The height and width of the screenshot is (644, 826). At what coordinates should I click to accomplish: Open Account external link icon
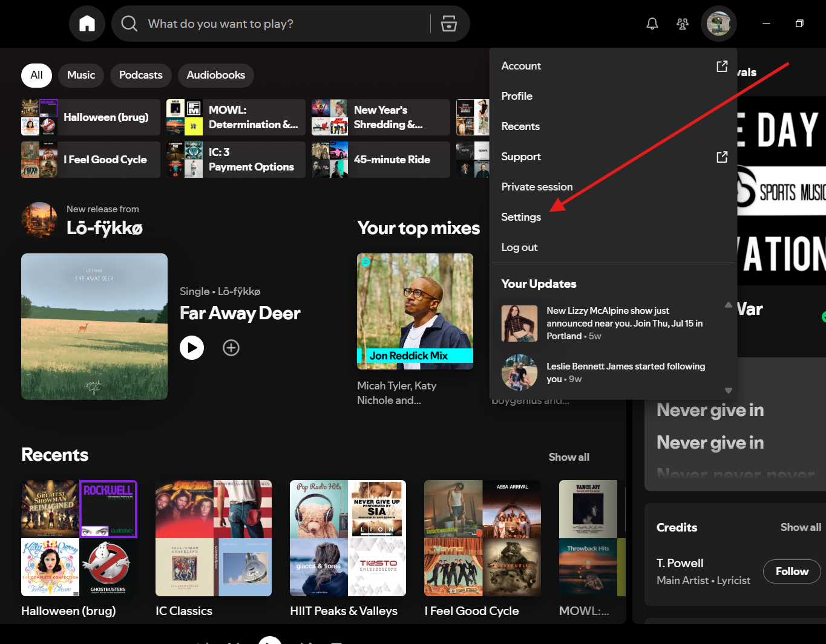[x=722, y=66]
